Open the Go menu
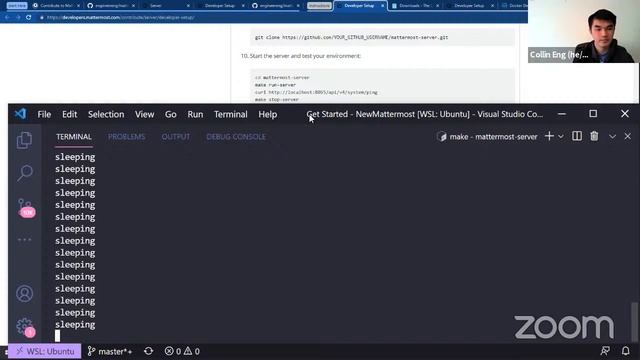Screen dimensions: 640x360 [171, 114]
